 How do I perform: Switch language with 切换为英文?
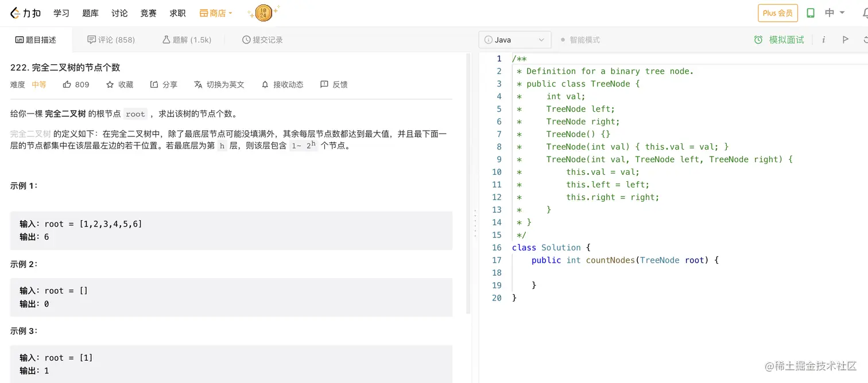pos(219,84)
